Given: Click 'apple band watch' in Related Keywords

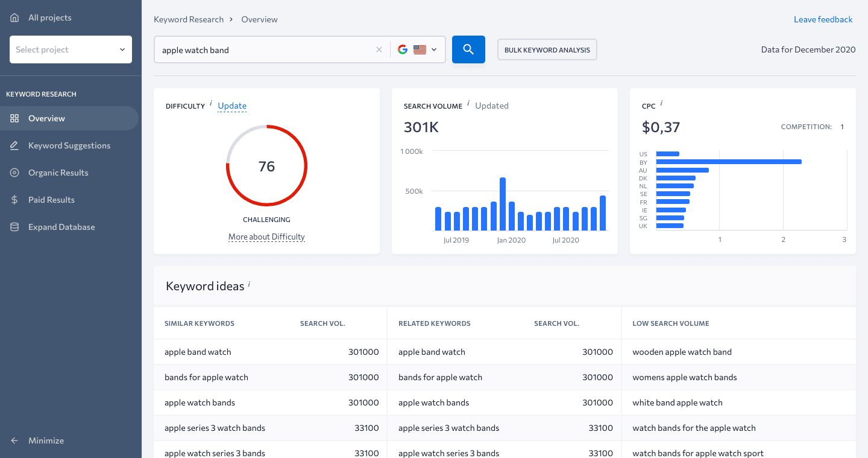Looking at the screenshot, I should 432,352.
